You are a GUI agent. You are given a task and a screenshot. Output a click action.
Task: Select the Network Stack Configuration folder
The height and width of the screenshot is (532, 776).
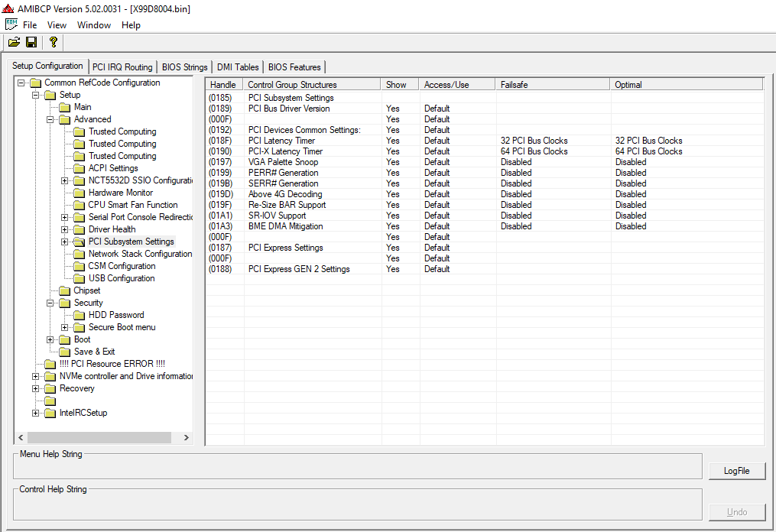[x=140, y=254]
